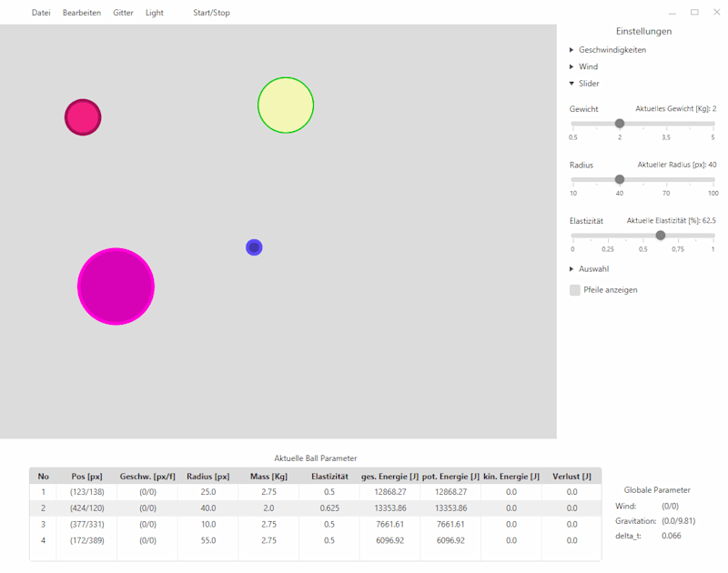Minimize the application window
The image size is (728, 573).
672,13
